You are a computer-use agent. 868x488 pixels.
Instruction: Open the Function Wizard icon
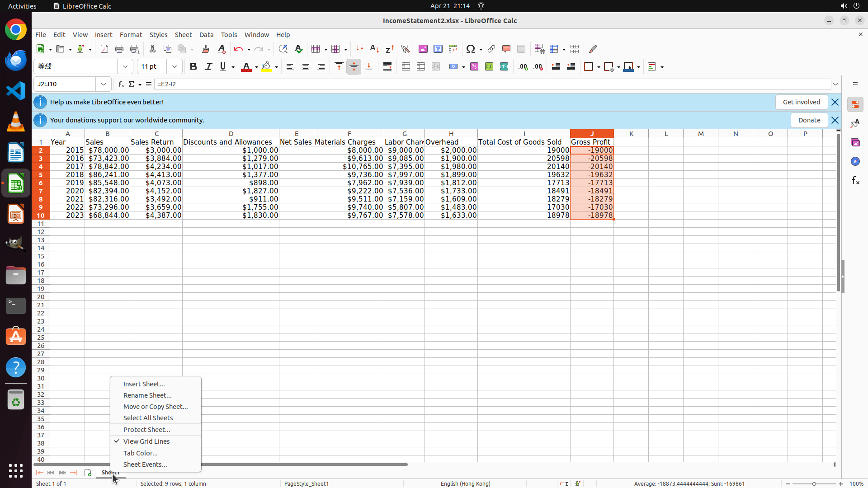(121, 84)
